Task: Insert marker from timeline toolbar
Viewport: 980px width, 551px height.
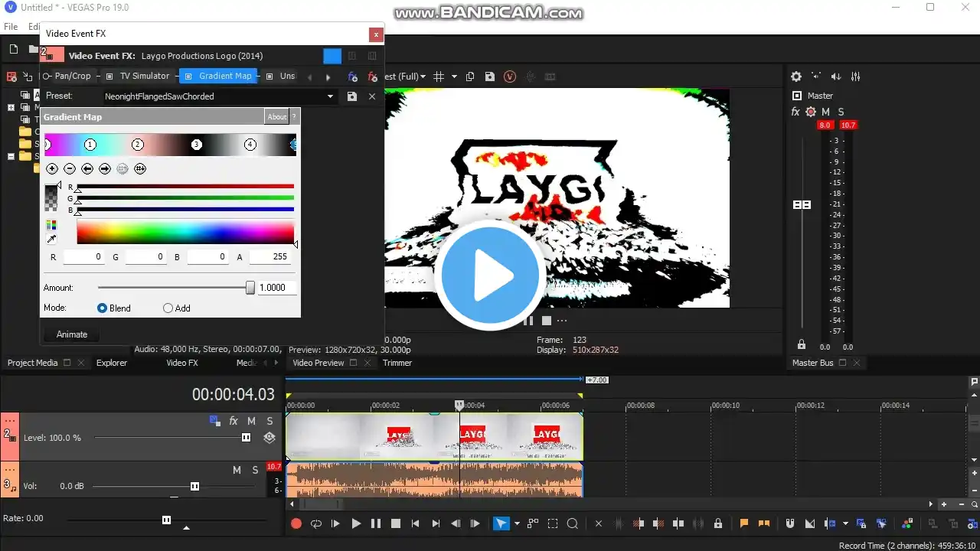Action: pyautogui.click(x=743, y=523)
